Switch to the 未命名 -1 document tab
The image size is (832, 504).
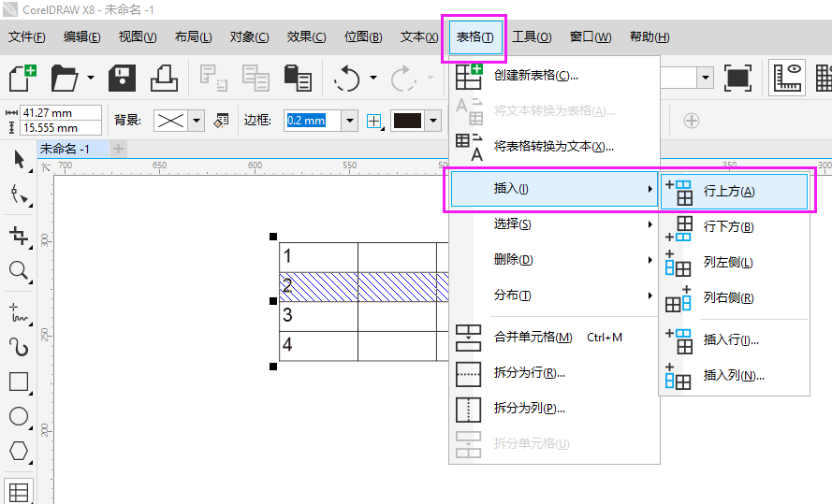[71, 150]
